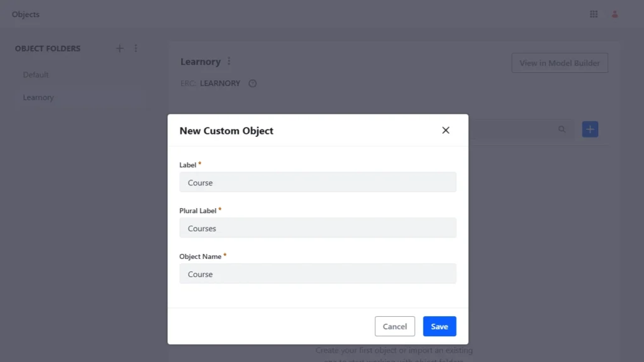Click the ERC help info icon
This screenshot has height=362, width=644.
click(x=253, y=84)
